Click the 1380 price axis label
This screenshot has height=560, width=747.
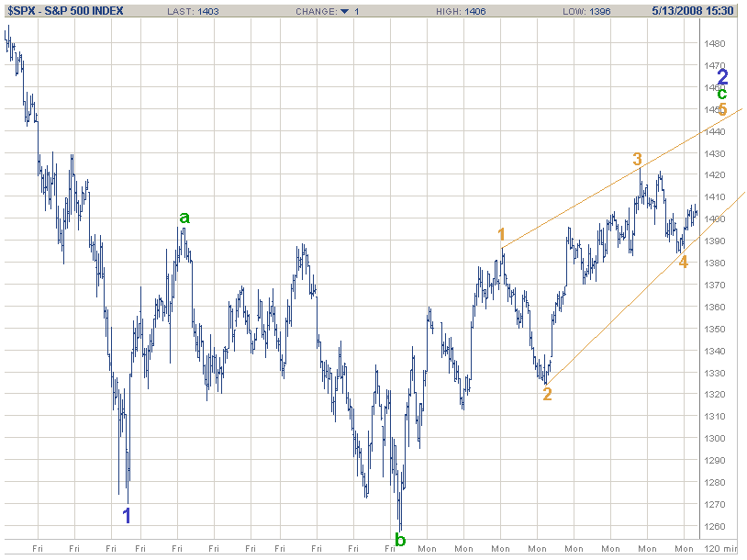[x=715, y=263]
